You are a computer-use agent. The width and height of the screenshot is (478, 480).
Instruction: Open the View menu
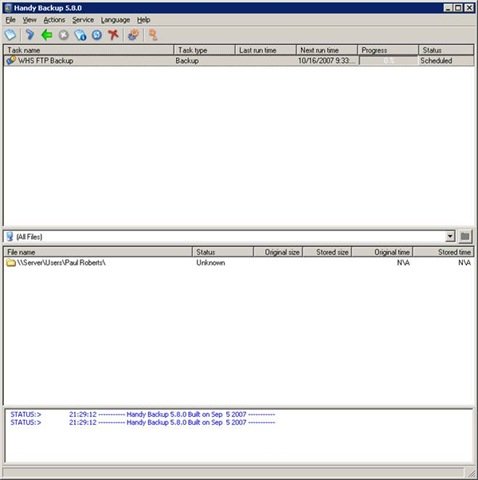(x=29, y=20)
